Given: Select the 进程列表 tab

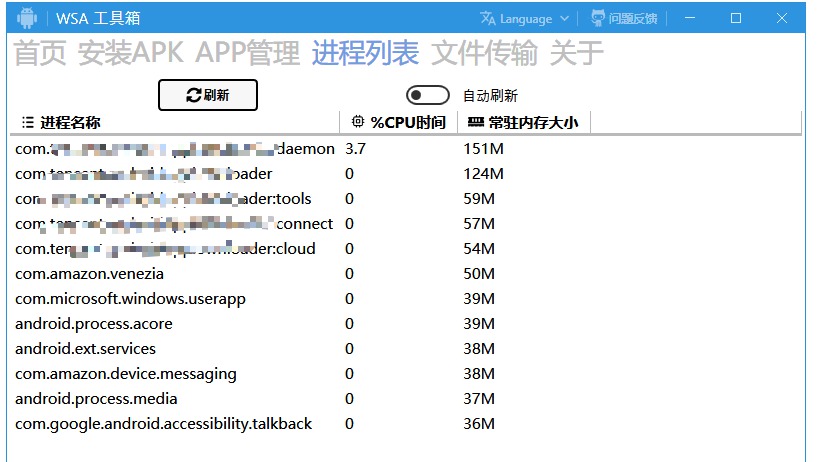Looking at the screenshot, I should click(365, 53).
